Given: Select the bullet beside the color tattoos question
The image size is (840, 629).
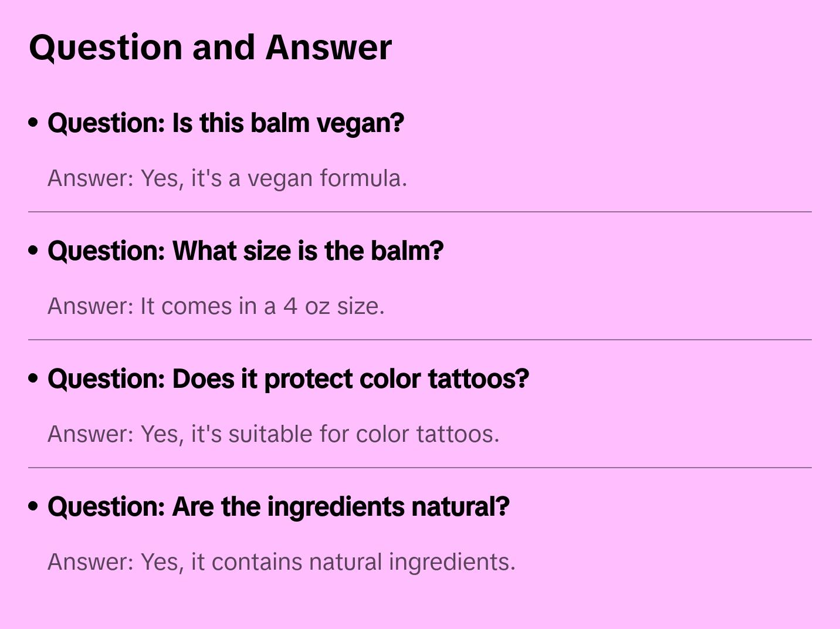Looking at the screenshot, I should (33, 379).
